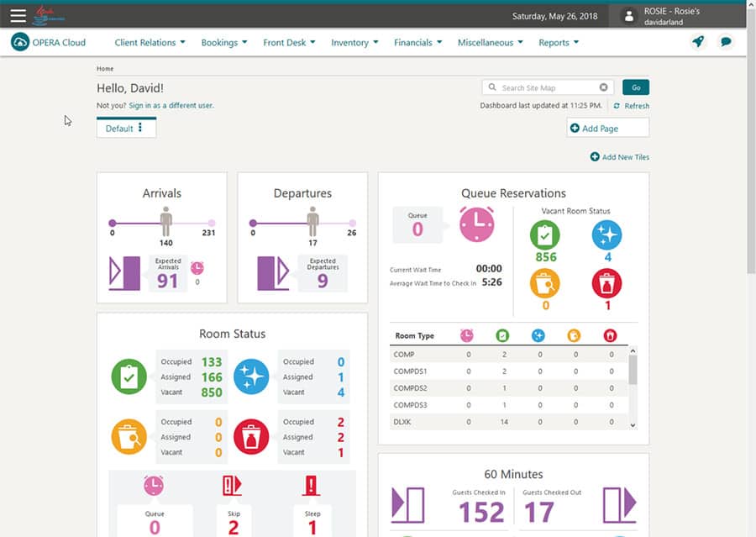Expand the Client Relations menu
The height and width of the screenshot is (537, 756).
pos(150,42)
